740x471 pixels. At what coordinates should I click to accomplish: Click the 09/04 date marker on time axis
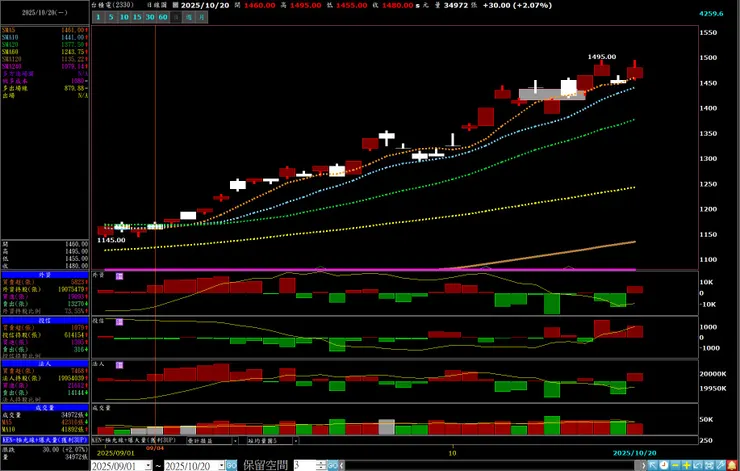[x=155, y=447]
